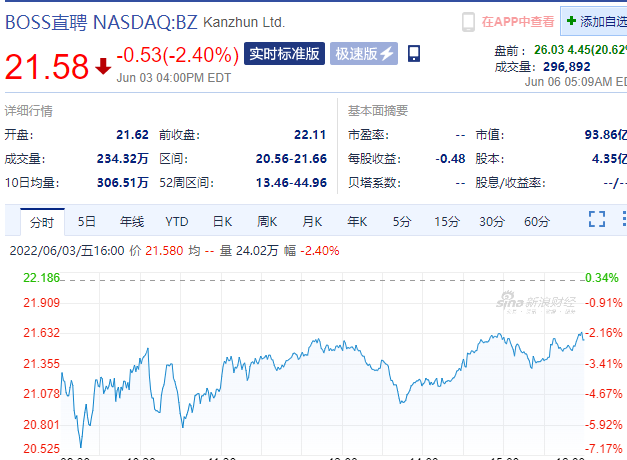Click the -7.17% percent axis label
The height and width of the screenshot is (460, 627).
click(604, 449)
